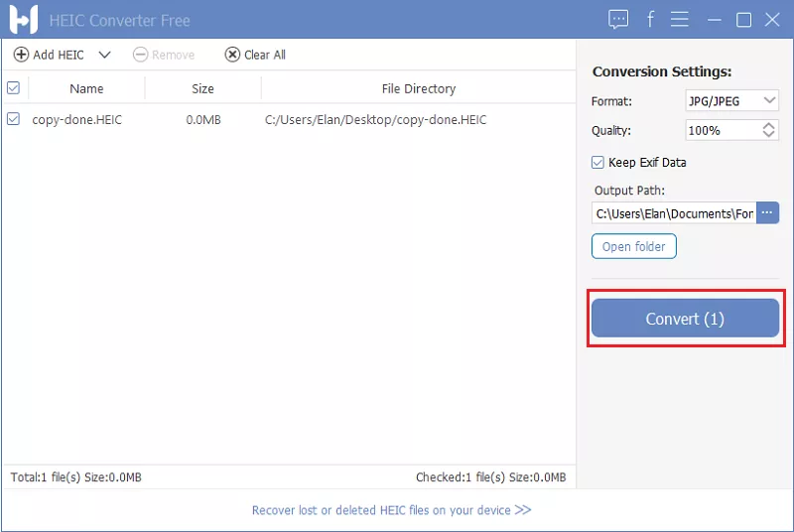Open the hamburger menu in title bar
Viewport: 794px width, 532px height.
point(680,19)
